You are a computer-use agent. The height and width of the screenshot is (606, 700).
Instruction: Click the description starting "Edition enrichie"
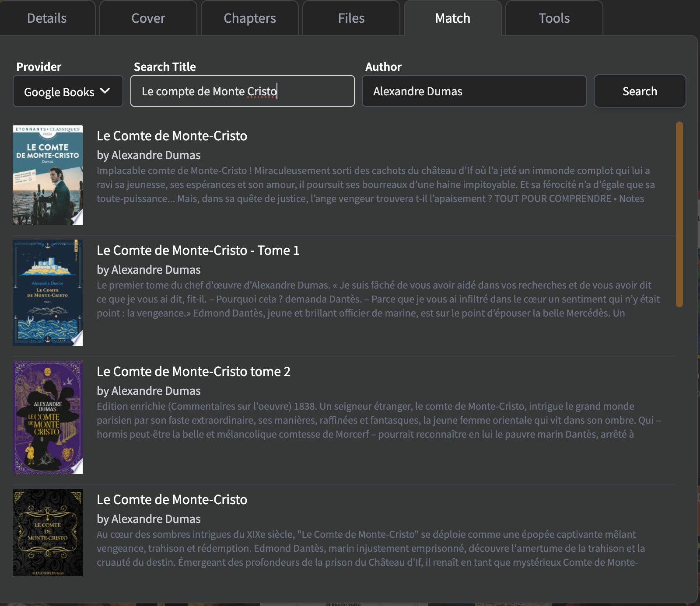click(x=378, y=420)
